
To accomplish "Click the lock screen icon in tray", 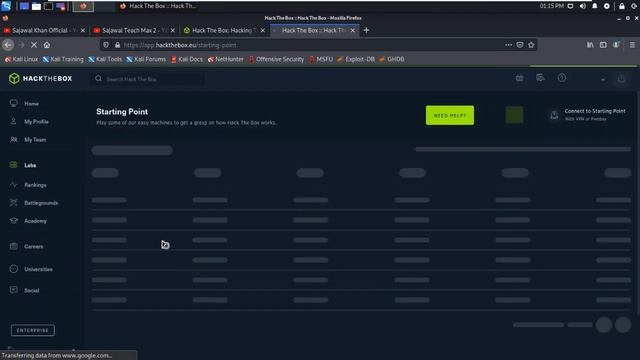I will [x=622, y=6].
